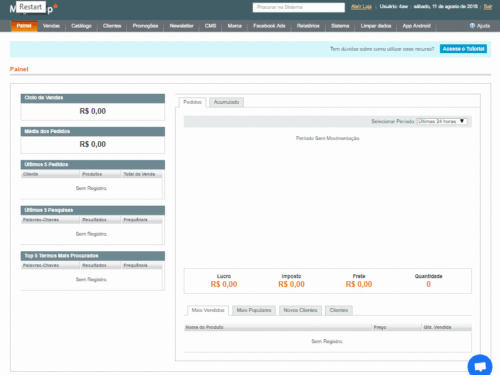Open the period selection dropdown

click(442, 121)
